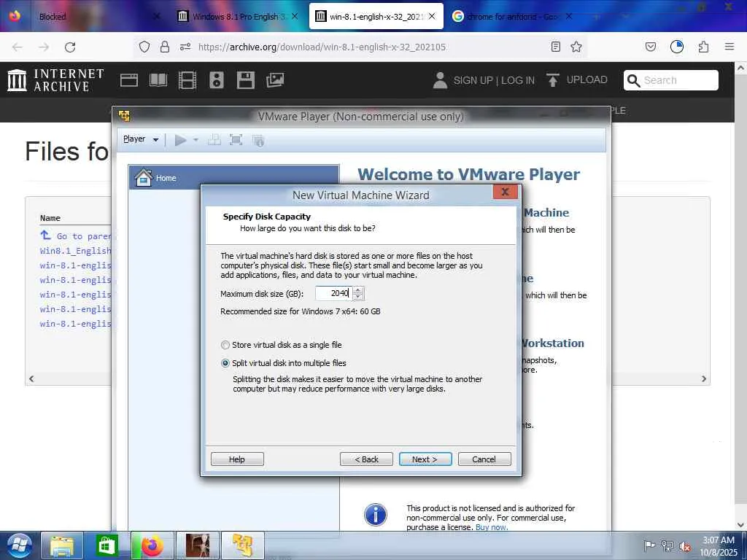
Task: Open the Internet Archive Images icon
Action: click(x=275, y=80)
